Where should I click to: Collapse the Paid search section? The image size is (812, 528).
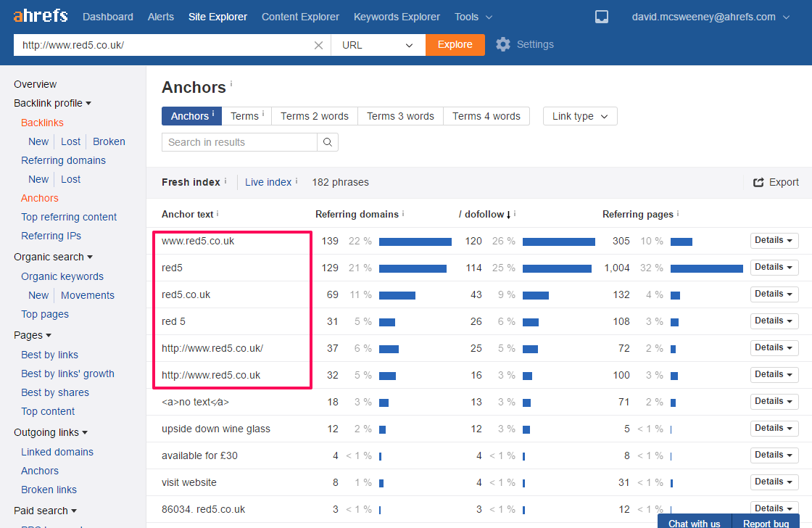[x=45, y=511]
